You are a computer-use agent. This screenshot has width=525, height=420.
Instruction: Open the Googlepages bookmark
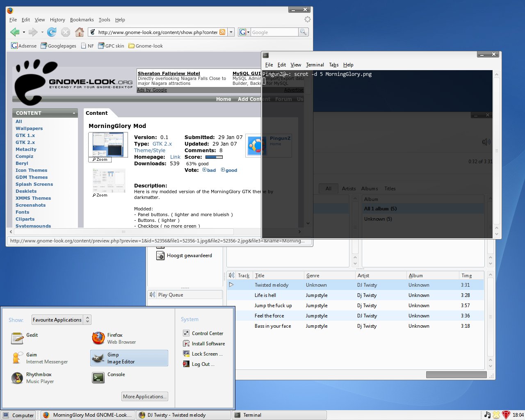58,46
